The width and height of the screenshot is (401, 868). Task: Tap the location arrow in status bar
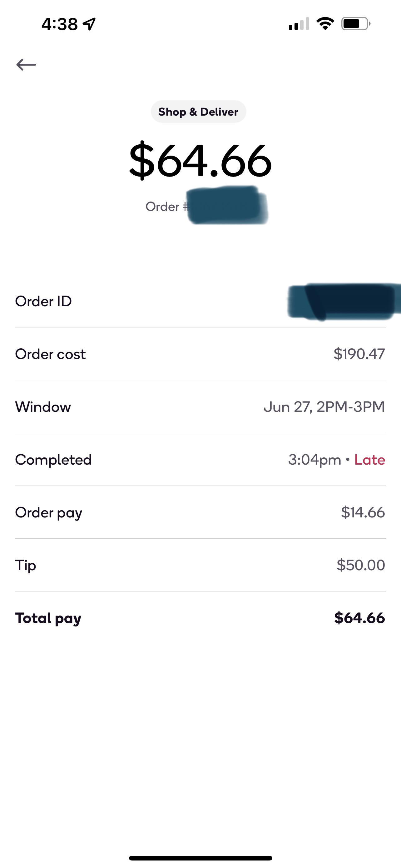click(x=90, y=24)
